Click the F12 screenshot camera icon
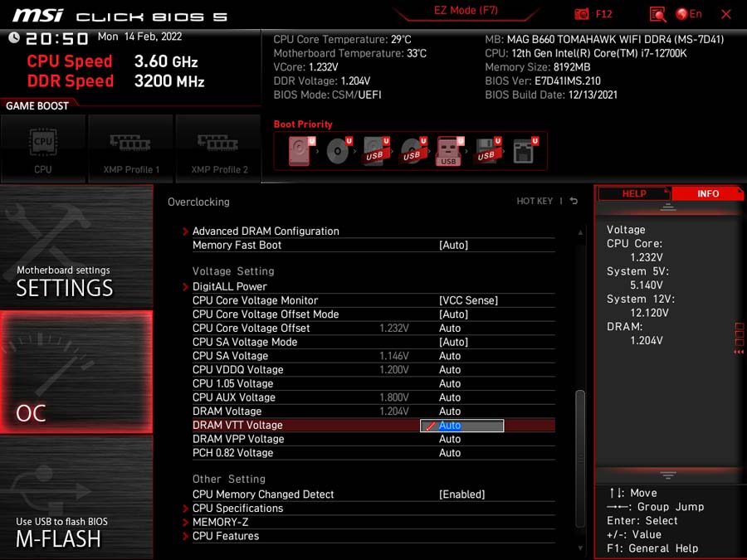Screen dimensions: 747x560 pos(582,14)
